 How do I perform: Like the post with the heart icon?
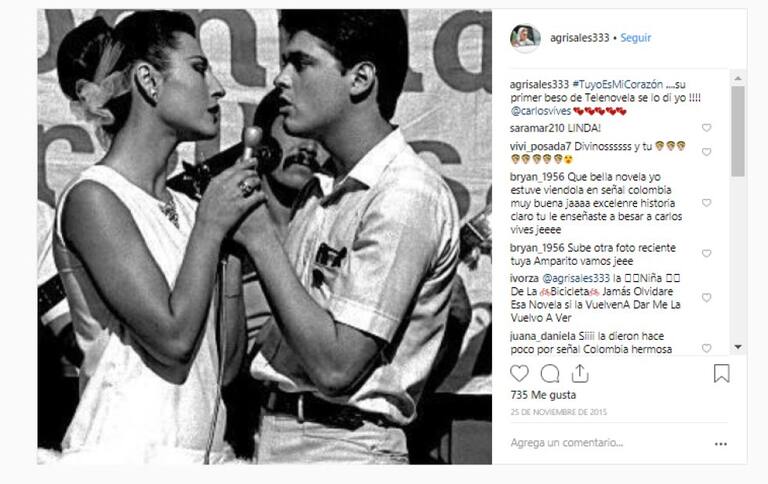coord(519,374)
